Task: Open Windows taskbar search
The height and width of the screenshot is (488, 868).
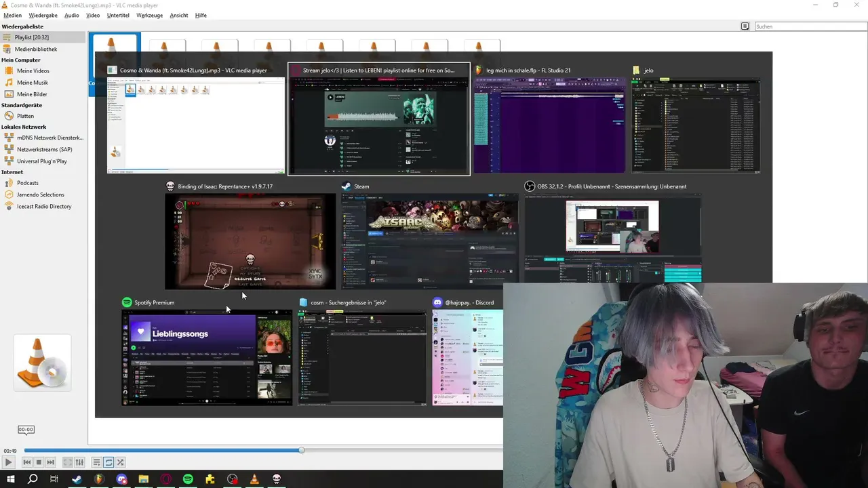Action: (33, 479)
